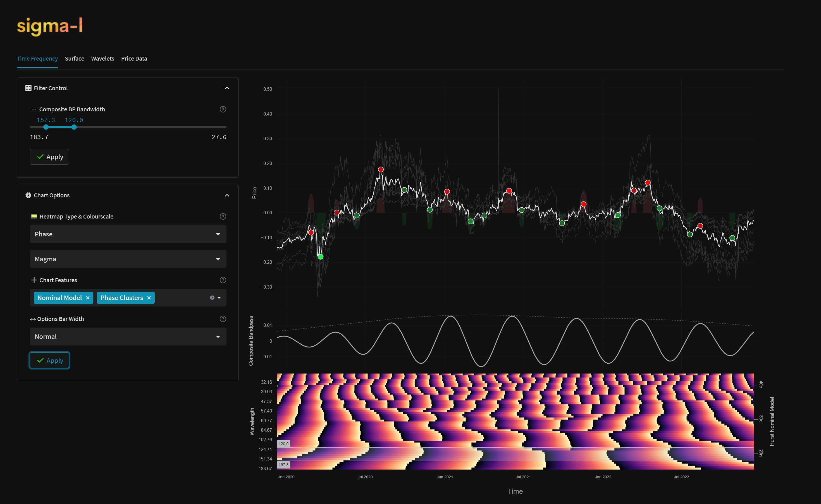Click the Filter Control panel icon
Viewport: 821px width, 504px height.
(x=28, y=88)
